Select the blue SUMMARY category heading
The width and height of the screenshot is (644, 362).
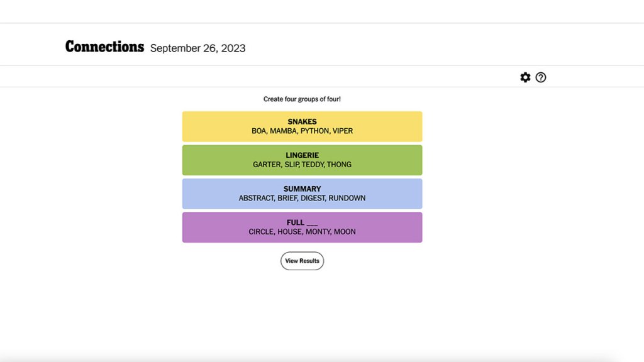tap(302, 189)
